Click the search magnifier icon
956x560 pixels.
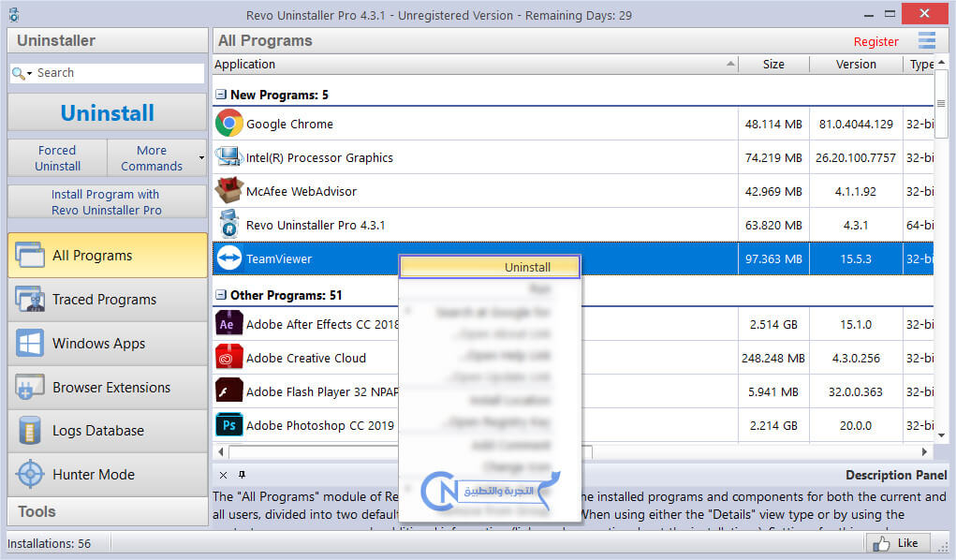coord(19,73)
